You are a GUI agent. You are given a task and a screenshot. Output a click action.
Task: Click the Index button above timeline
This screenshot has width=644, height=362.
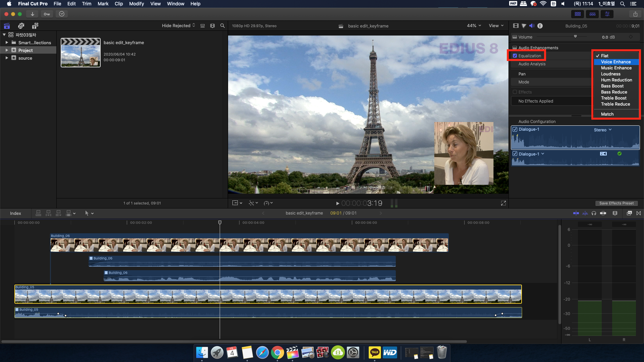[x=15, y=214]
